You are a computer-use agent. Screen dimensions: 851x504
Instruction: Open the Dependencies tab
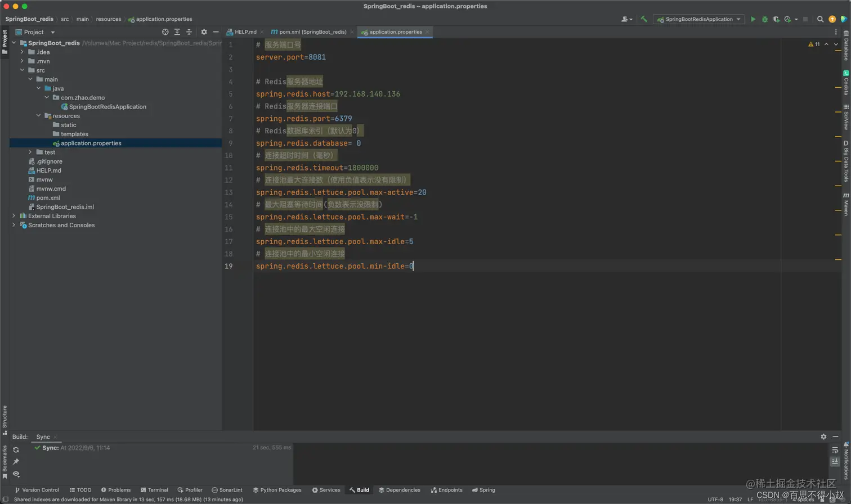pyautogui.click(x=400, y=490)
